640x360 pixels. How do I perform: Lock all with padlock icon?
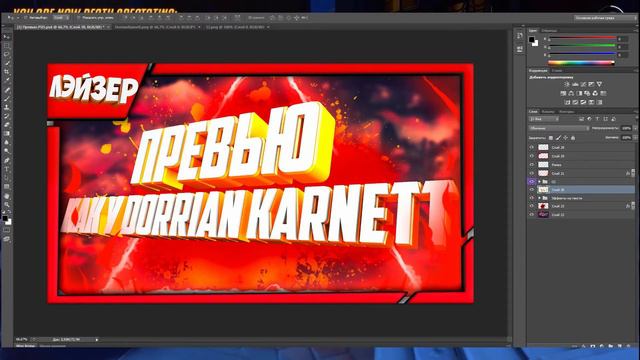tap(573, 138)
